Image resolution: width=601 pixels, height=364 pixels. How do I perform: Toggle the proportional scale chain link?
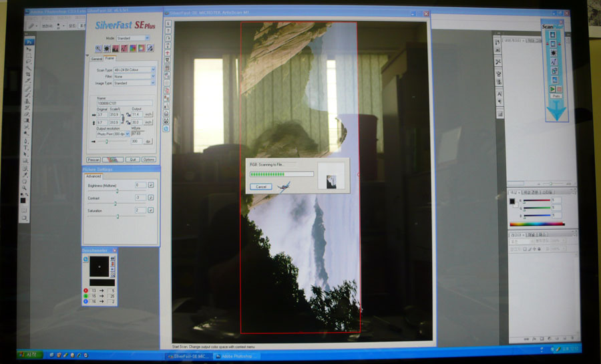123,118
